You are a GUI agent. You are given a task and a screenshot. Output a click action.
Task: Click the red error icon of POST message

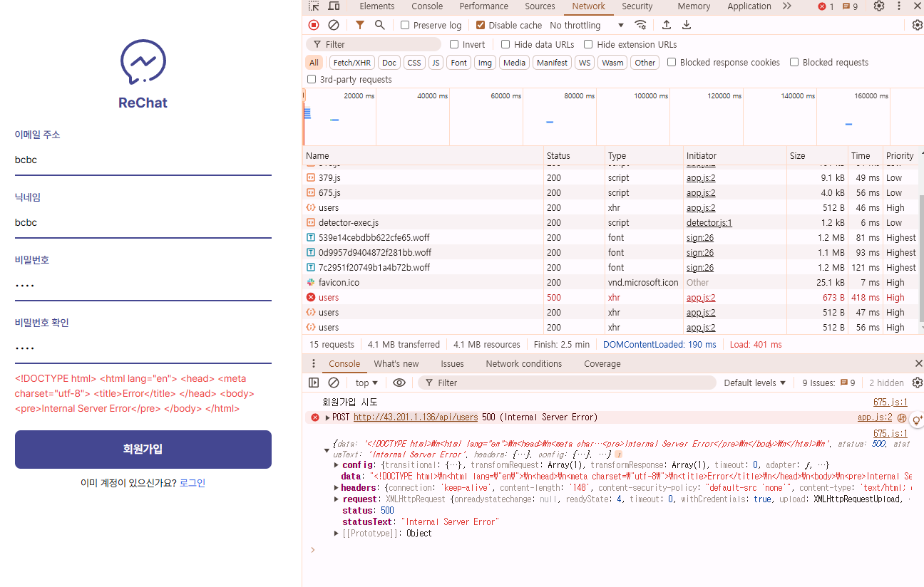(x=315, y=417)
